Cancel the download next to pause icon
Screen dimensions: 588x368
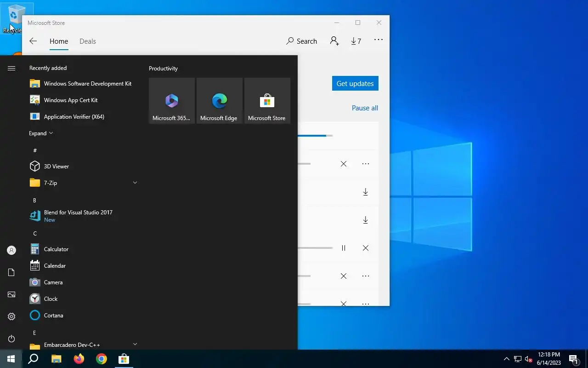point(366,248)
